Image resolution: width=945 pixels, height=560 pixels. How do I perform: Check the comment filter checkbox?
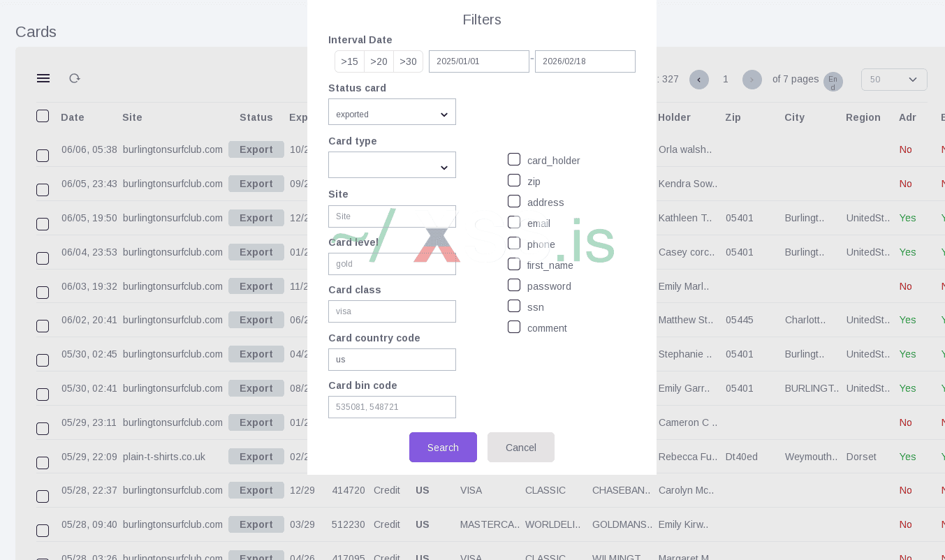[x=514, y=327]
